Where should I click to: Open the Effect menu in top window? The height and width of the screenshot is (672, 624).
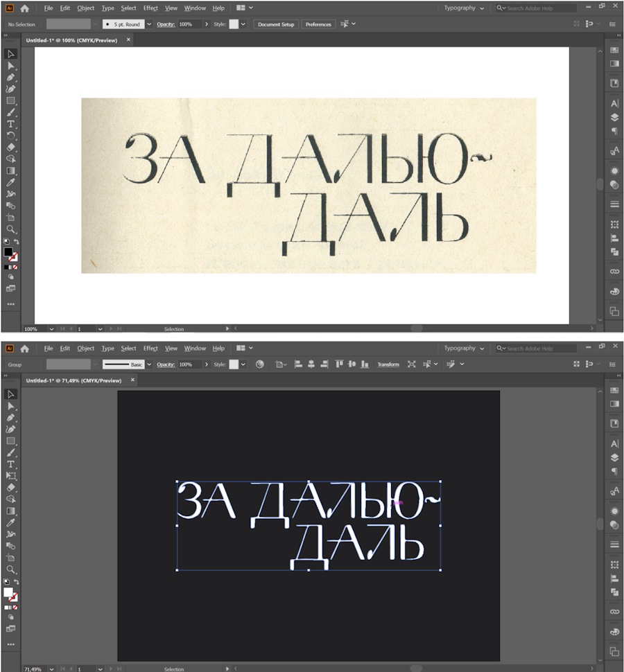click(150, 8)
